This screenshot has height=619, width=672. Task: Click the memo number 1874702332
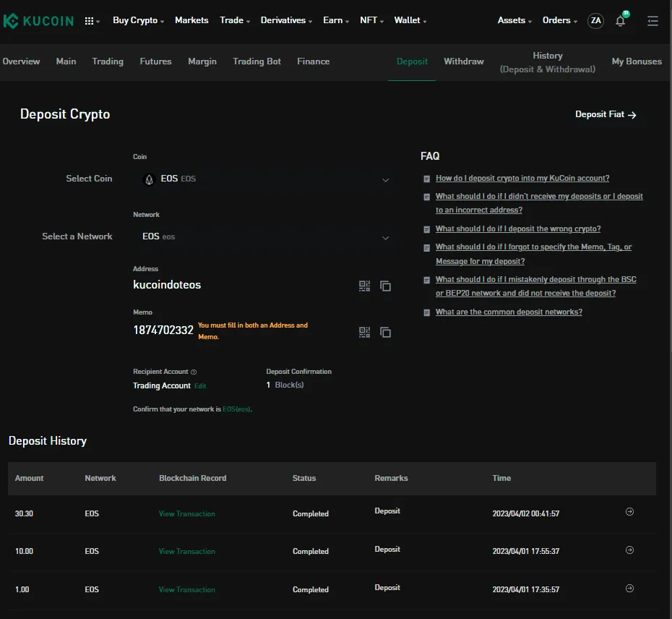coord(163,330)
